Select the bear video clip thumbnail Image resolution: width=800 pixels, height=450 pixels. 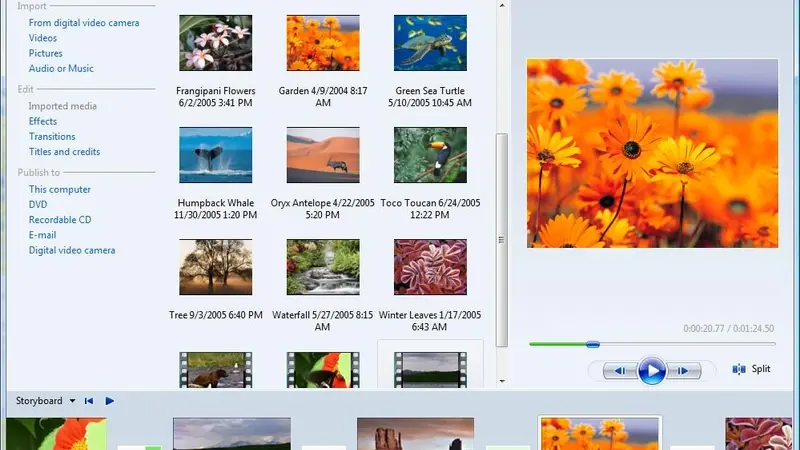pos(215,370)
